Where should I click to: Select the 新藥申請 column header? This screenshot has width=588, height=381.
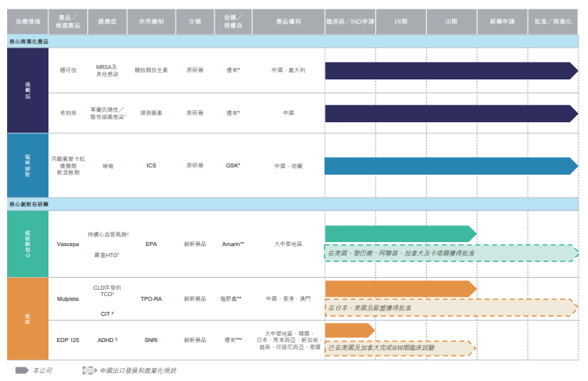[501, 21]
